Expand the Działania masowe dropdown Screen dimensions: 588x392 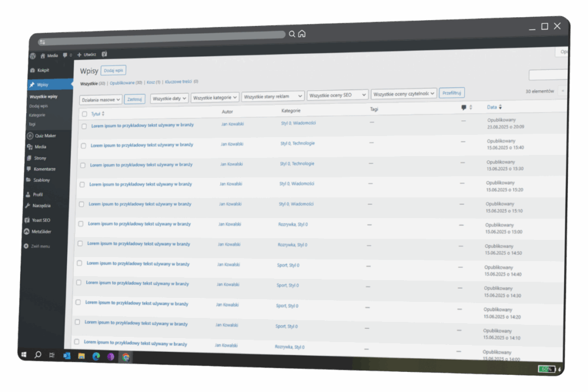click(101, 99)
